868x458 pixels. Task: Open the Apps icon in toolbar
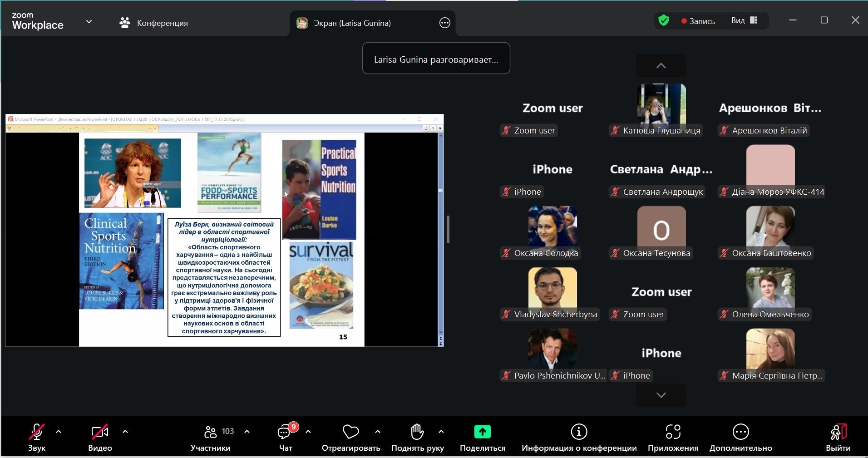click(x=673, y=432)
